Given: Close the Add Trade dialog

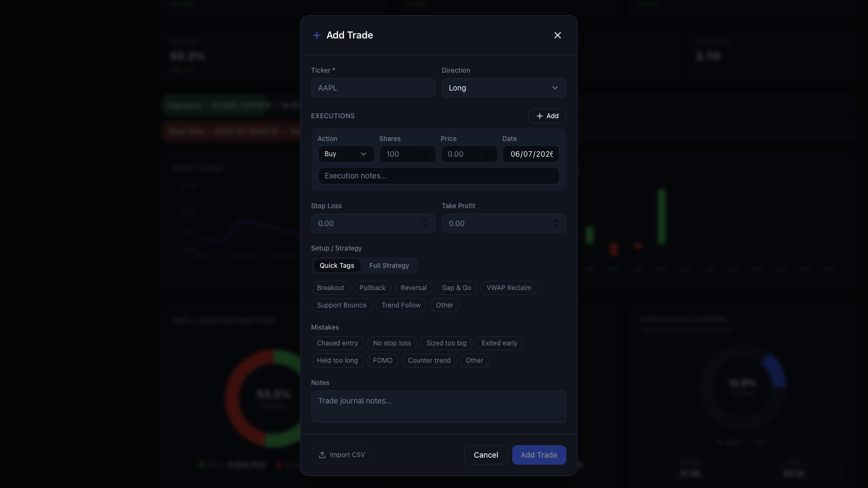Looking at the screenshot, I should point(557,35).
